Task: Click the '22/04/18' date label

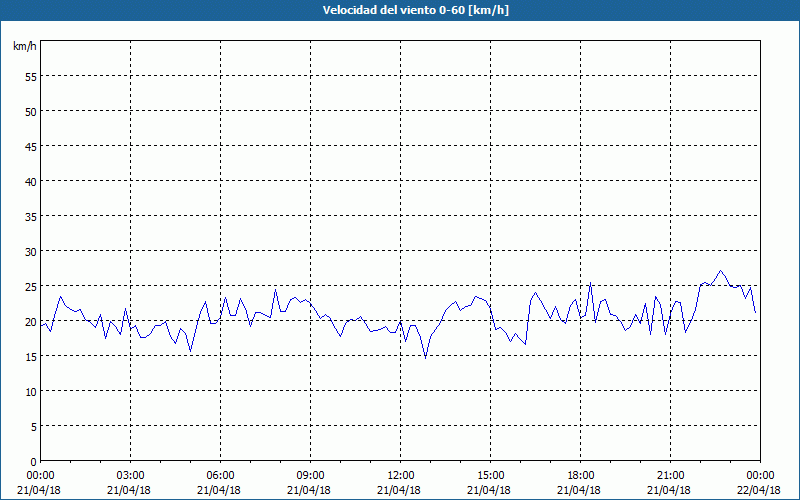Action: click(759, 490)
